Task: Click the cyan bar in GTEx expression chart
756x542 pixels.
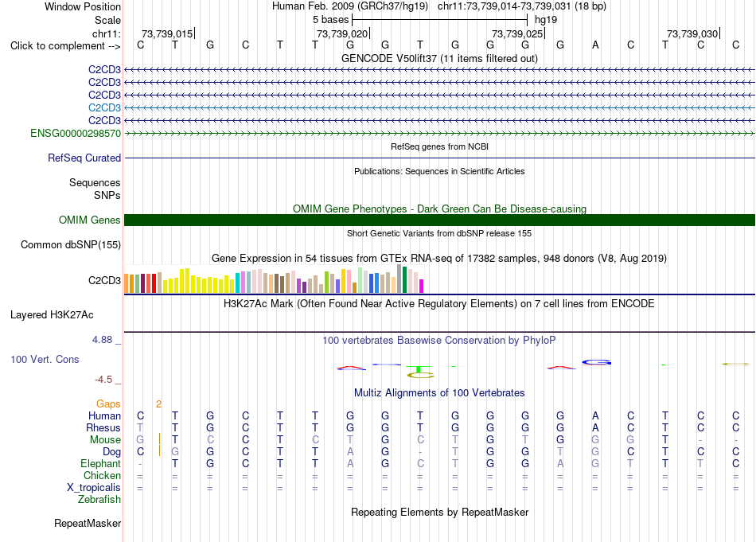Action: pyautogui.click(x=238, y=283)
